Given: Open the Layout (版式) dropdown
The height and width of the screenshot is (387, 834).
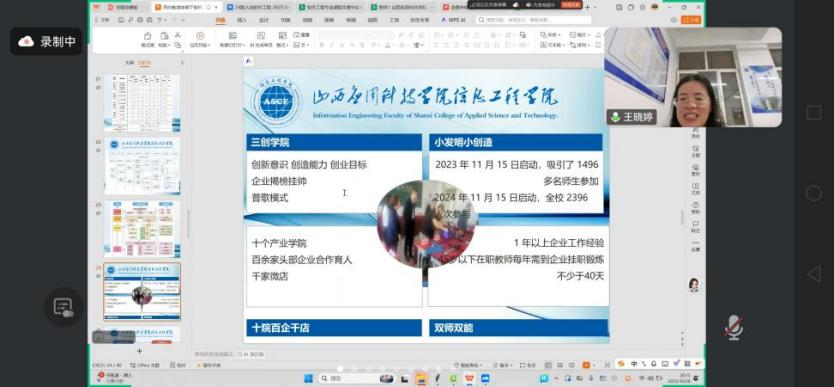Looking at the screenshot, I should tap(282, 45).
